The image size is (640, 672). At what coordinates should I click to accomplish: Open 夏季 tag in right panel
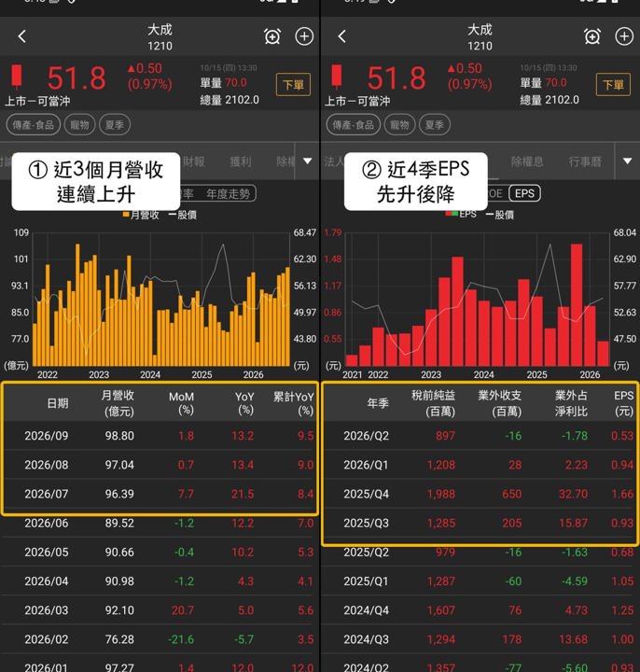tap(435, 125)
